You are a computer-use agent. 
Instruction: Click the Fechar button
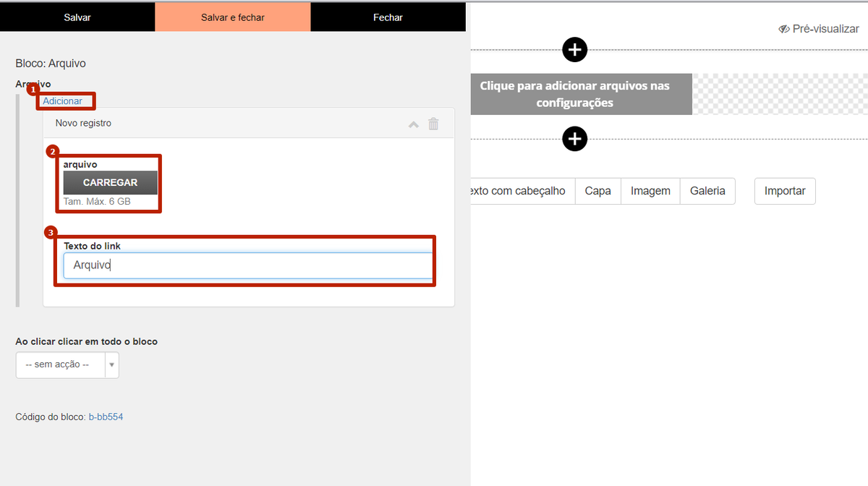pos(388,17)
